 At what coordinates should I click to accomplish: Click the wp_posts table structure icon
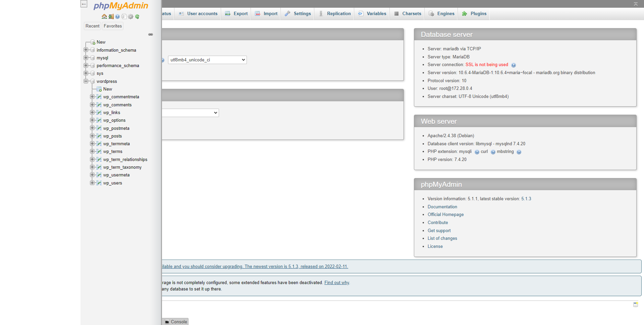tap(99, 136)
